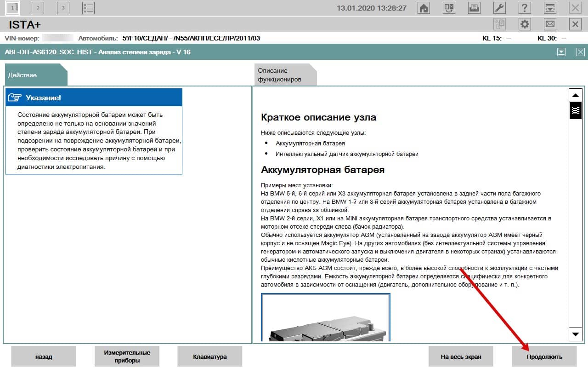Open the greyed document copy icon
588x368 pixels.
tap(499, 24)
